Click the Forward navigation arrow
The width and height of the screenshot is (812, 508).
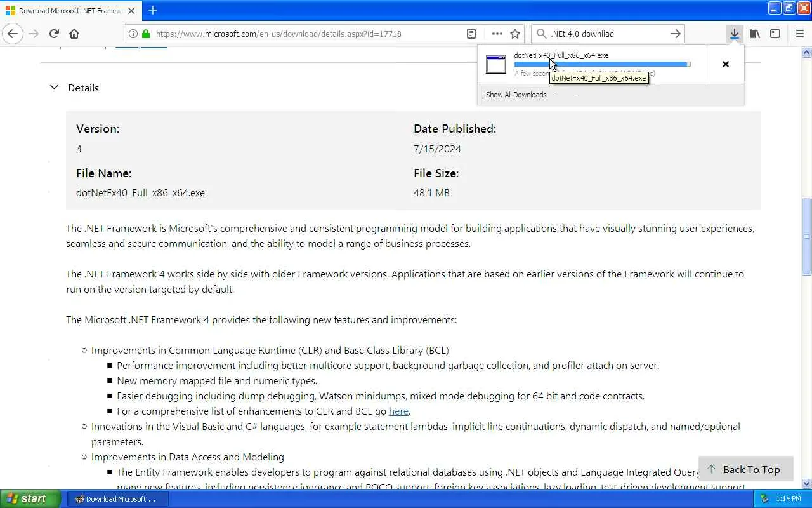(x=34, y=34)
